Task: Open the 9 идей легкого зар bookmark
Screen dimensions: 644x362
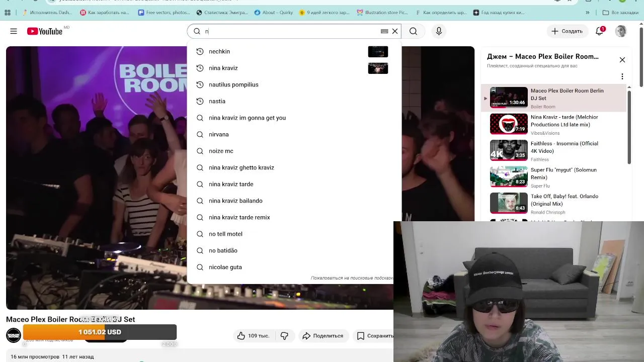Action: coord(325,13)
